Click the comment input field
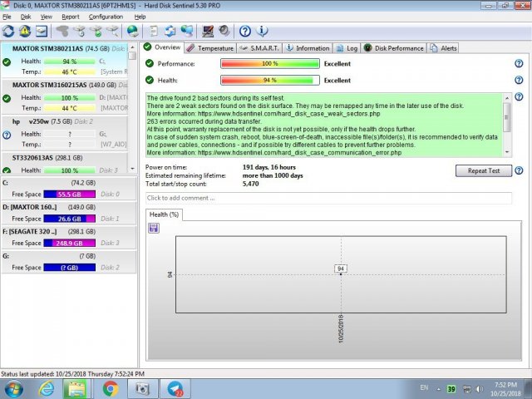532x399 pixels. pos(328,198)
